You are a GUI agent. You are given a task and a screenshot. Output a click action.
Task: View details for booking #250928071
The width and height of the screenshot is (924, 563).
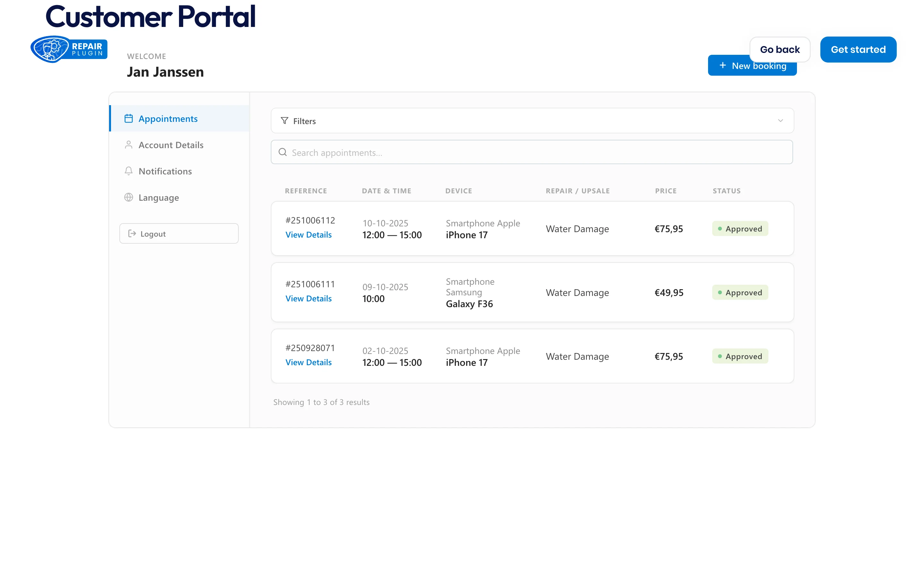tap(309, 362)
